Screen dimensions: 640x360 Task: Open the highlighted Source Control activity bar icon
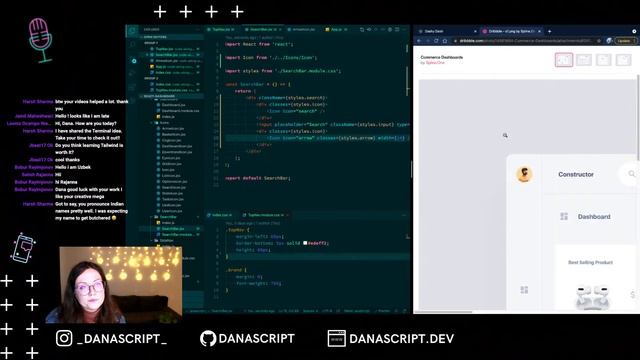(x=134, y=61)
